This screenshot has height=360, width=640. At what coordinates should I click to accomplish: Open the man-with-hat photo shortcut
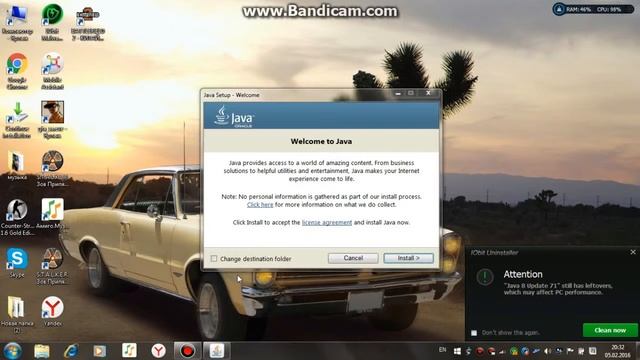point(52,120)
